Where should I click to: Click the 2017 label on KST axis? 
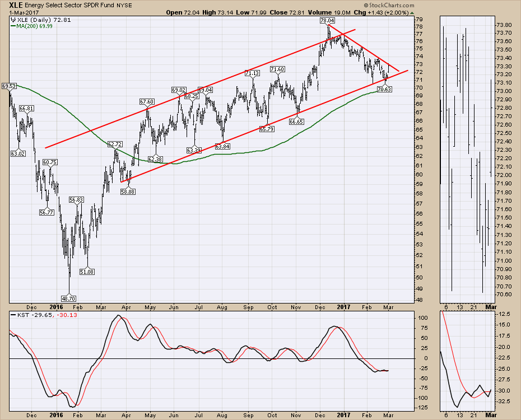click(x=343, y=415)
